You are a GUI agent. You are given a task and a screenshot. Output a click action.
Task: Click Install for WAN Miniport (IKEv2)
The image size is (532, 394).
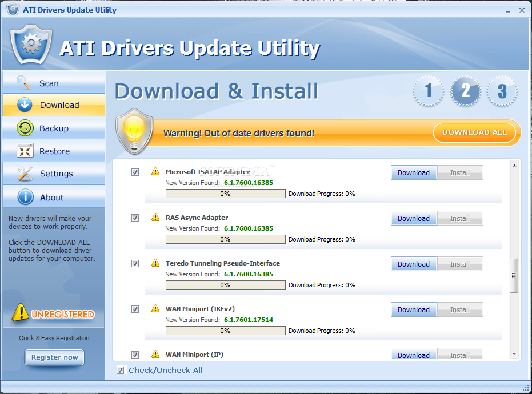pyautogui.click(x=460, y=309)
